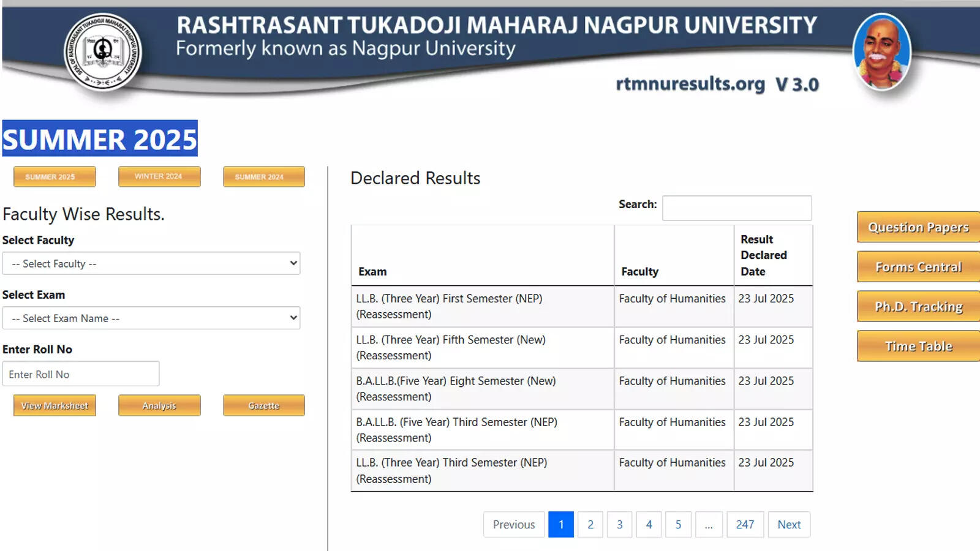Viewport: 980px width, 551px height.
Task: Open the Analysis section
Action: click(159, 405)
